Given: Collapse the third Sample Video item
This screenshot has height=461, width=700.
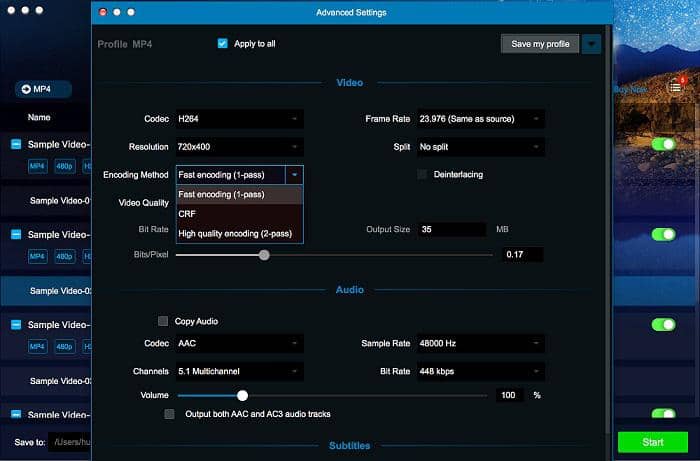Looking at the screenshot, I should pos(16,325).
